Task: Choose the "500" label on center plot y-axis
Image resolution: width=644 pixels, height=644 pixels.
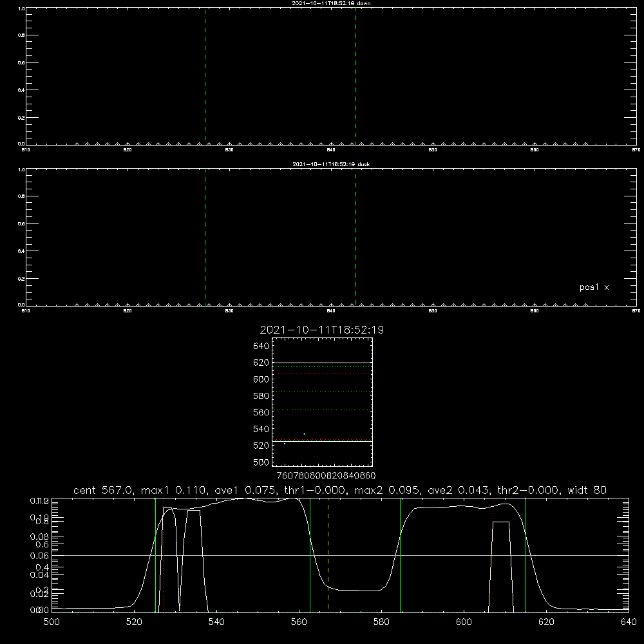Action: click(261, 462)
